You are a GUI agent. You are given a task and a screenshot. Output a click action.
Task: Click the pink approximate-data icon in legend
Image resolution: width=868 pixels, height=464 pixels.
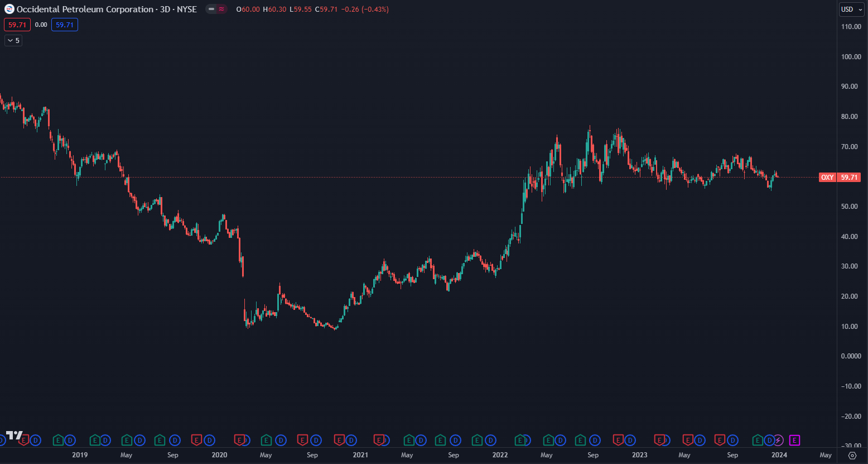click(x=221, y=9)
